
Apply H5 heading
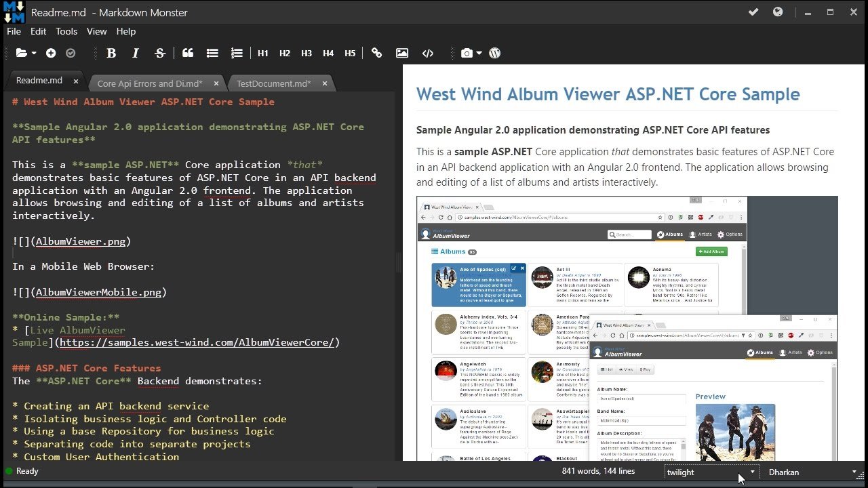pos(350,53)
